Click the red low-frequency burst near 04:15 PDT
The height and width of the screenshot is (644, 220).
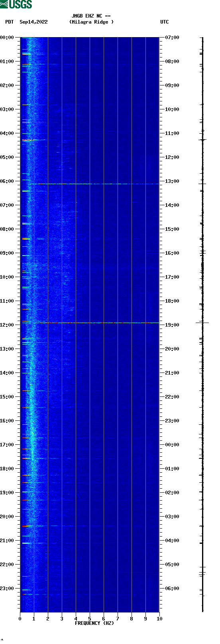click(x=29, y=140)
